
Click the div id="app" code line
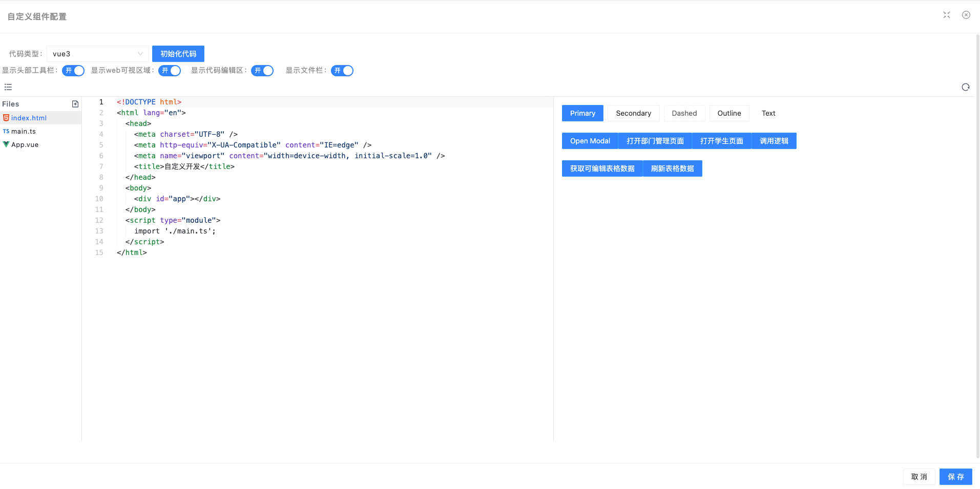177,199
